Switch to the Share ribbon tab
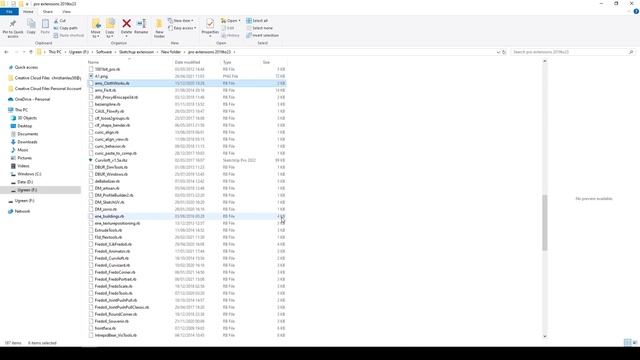Viewport: 640px width, 360px height. point(48,12)
